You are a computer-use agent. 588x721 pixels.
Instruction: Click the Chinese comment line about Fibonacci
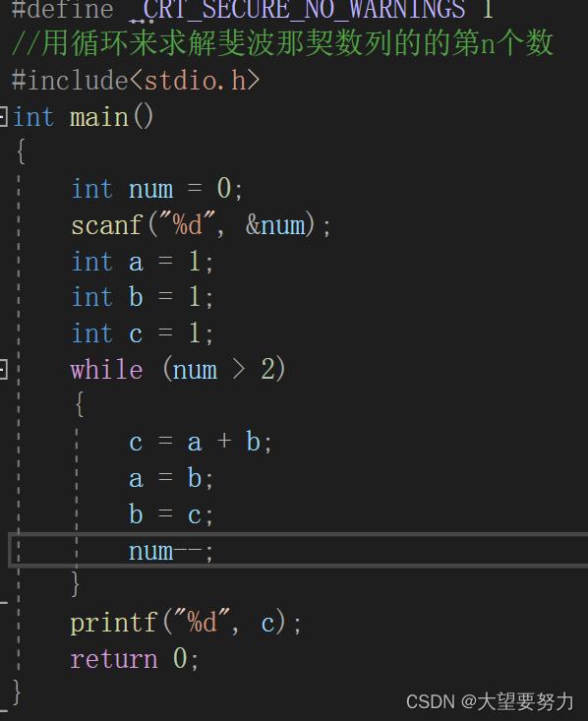tap(282, 43)
